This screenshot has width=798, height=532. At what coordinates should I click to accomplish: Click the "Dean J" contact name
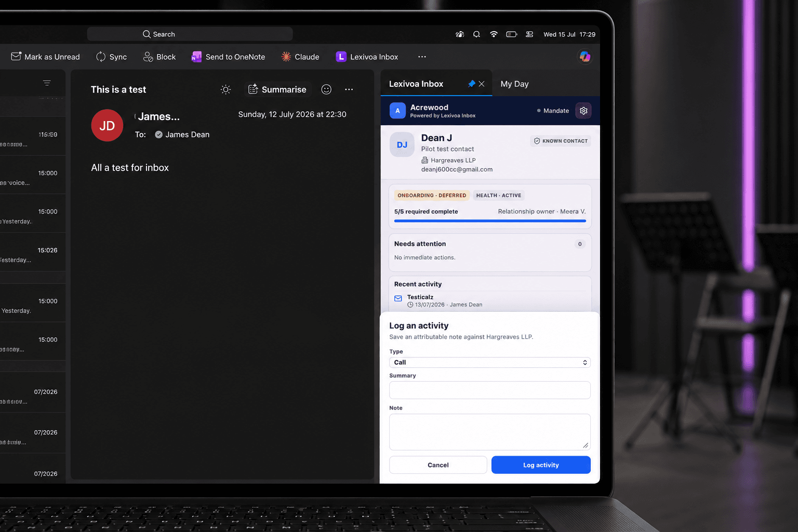[436, 138]
